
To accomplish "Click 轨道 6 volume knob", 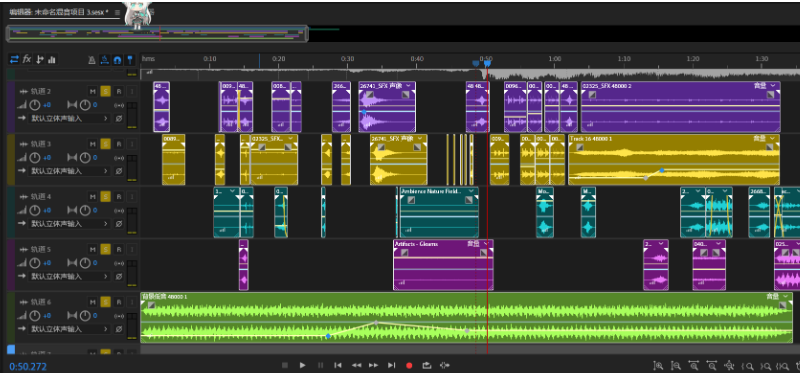I will pos(35,316).
